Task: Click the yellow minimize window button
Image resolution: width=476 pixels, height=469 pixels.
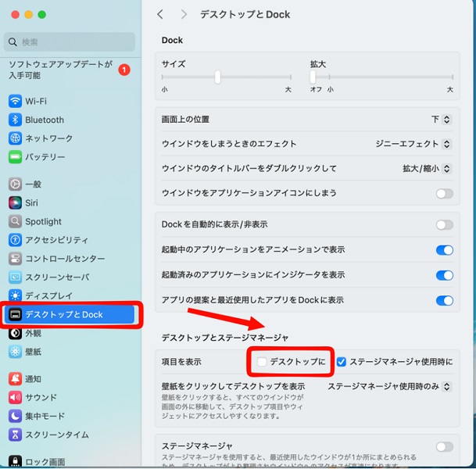Action: [x=29, y=15]
